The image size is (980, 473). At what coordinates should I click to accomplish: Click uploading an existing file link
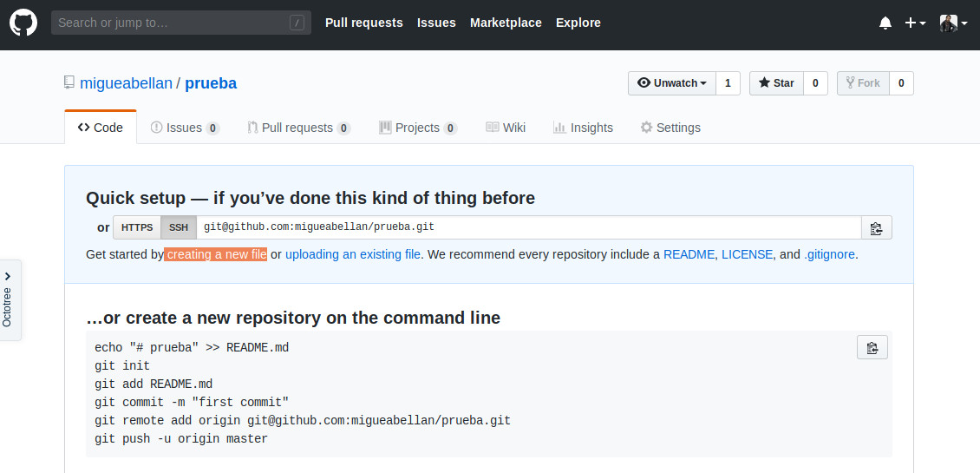[353, 254]
